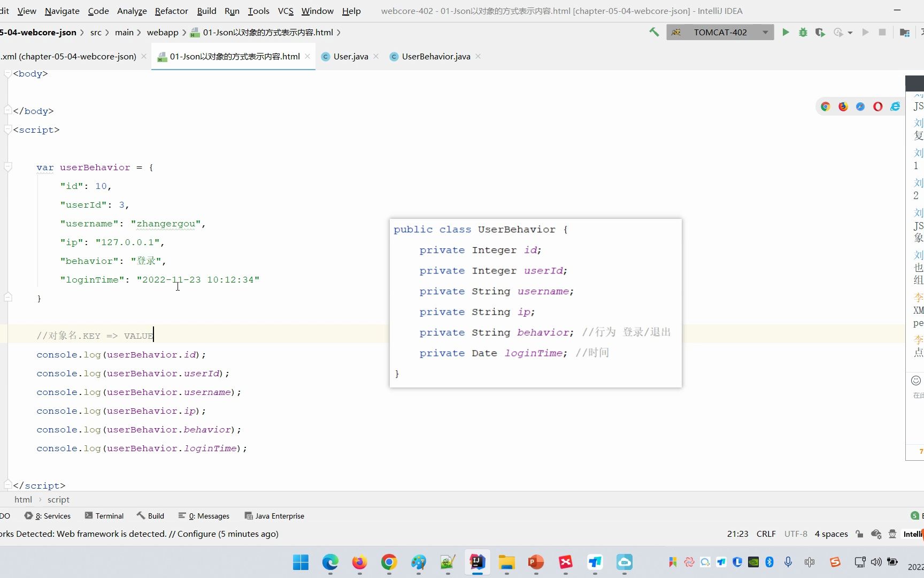Open dropdown arrow next to profiler icon
This screenshot has height=578, width=924.
coord(850,33)
